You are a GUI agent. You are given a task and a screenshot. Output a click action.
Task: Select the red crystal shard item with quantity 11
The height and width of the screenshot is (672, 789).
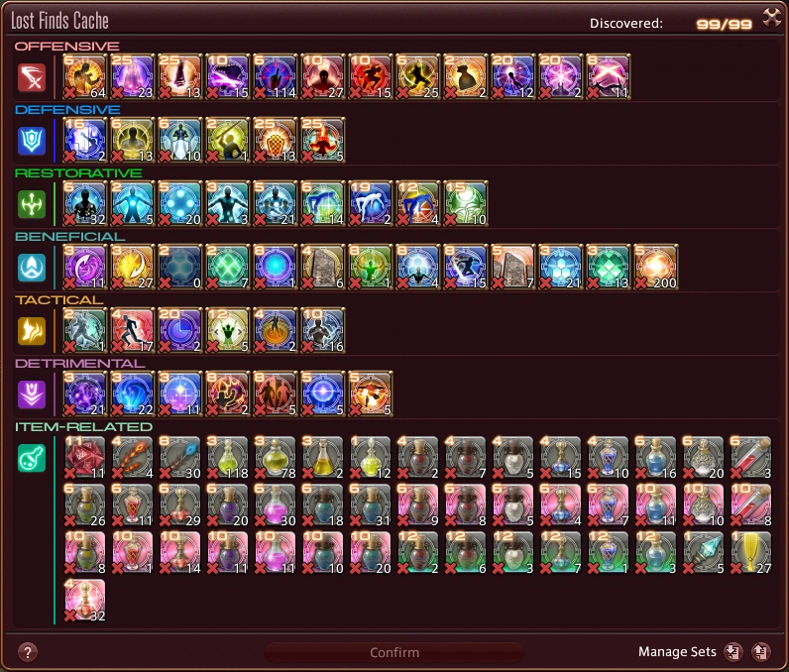pyautogui.click(x=84, y=457)
